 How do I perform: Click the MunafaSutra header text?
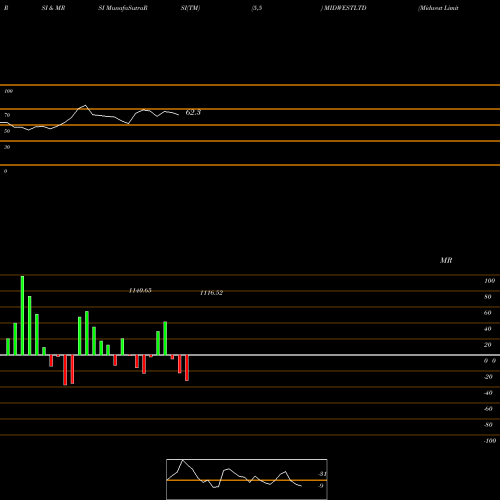126,8
